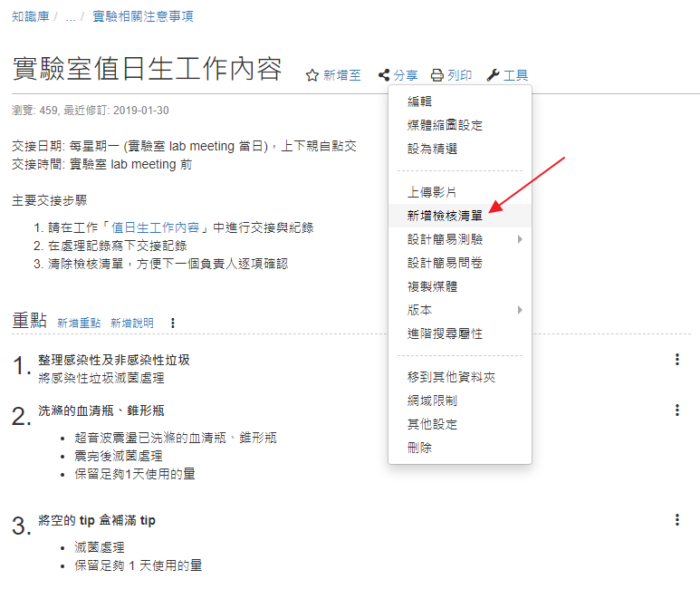Open the kebab menu for item 2 洗滌的血清瓶
The width and height of the screenshot is (700, 589).
[x=676, y=410]
